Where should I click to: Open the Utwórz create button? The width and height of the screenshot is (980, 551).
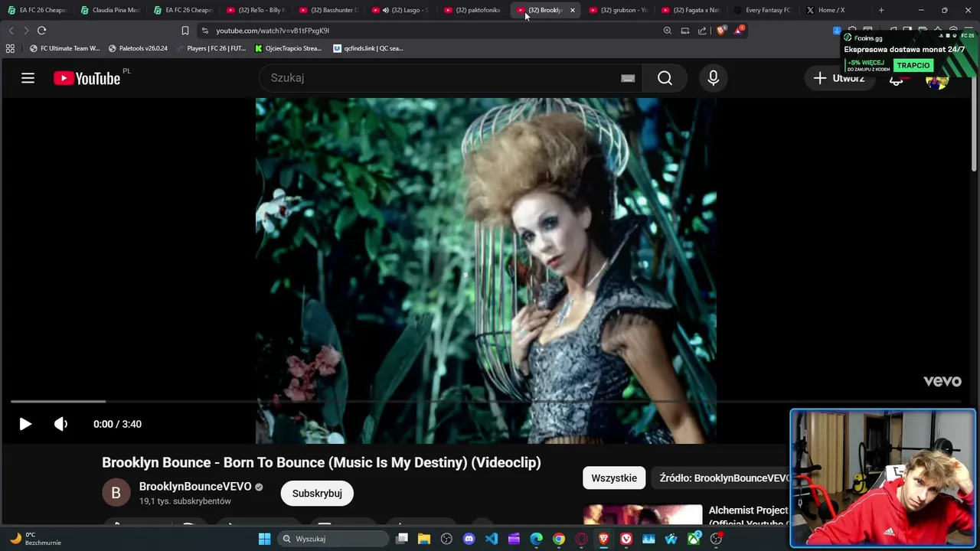tap(839, 78)
